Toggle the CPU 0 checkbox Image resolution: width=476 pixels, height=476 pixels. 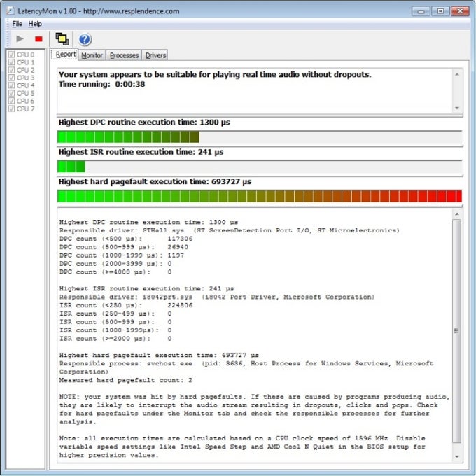pos(11,55)
